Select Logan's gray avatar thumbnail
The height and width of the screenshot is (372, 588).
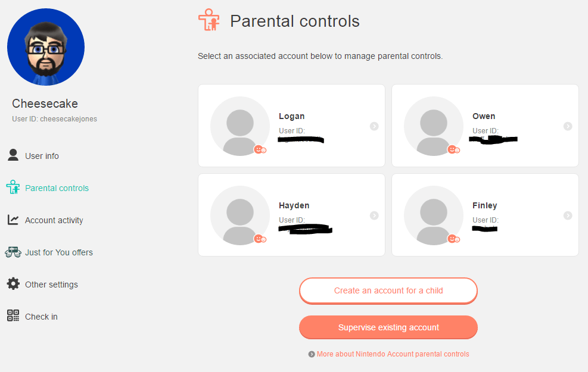(240, 126)
